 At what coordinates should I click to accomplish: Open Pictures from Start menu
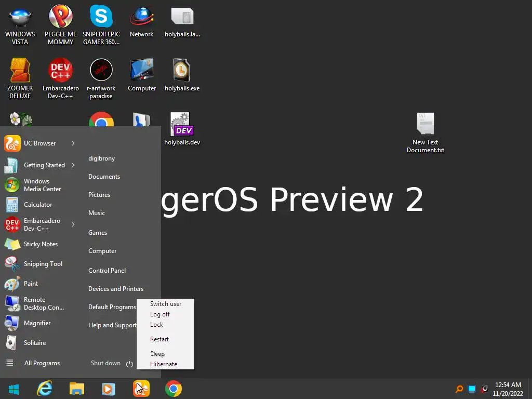(99, 195)
